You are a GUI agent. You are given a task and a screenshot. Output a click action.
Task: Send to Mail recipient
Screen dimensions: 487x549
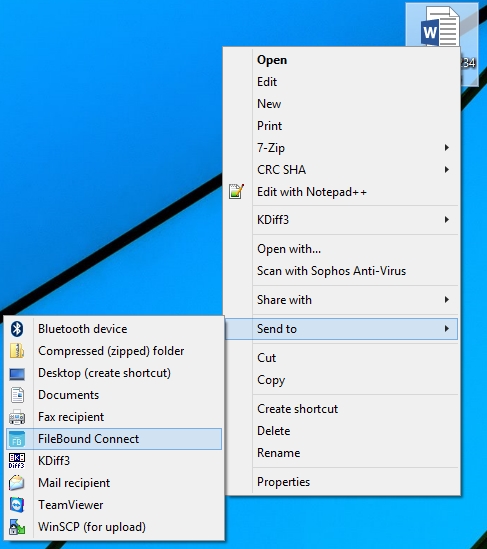click(x=114, y=483)
